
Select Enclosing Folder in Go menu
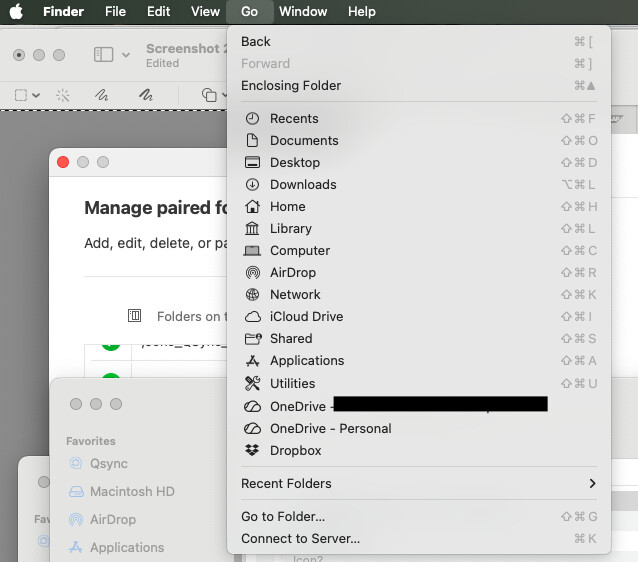291,86
